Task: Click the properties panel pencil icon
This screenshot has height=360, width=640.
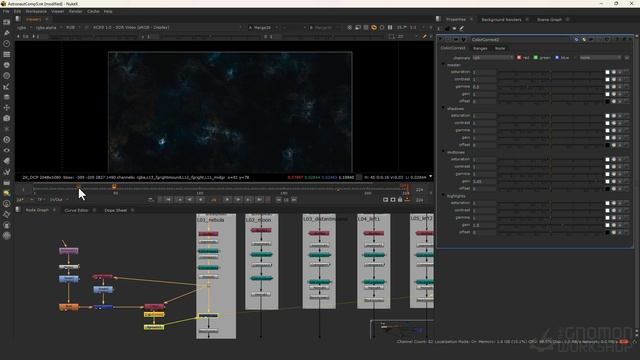Action: click(462, 29)
